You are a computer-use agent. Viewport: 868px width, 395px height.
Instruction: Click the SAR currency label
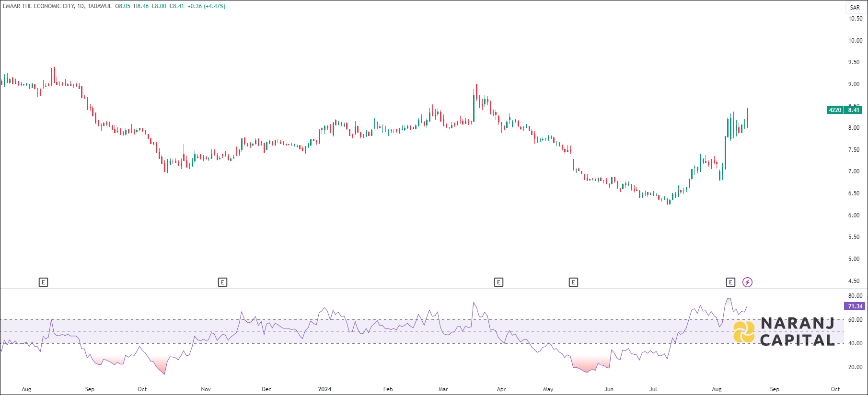pyautogui.click(x=855, y=8)
